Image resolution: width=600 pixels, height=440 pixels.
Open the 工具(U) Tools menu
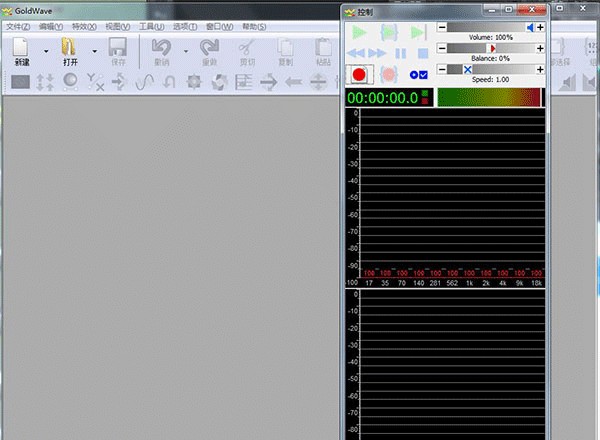click(152, 26)
